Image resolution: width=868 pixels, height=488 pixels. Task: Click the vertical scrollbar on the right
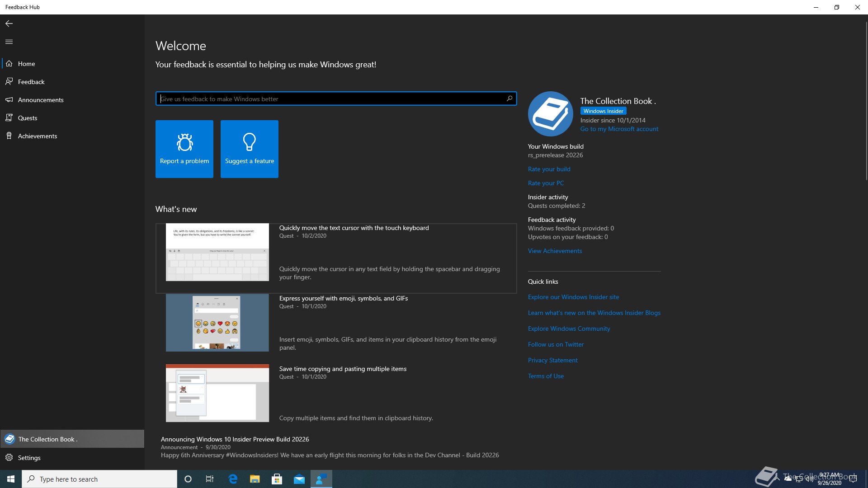point(866,100)
